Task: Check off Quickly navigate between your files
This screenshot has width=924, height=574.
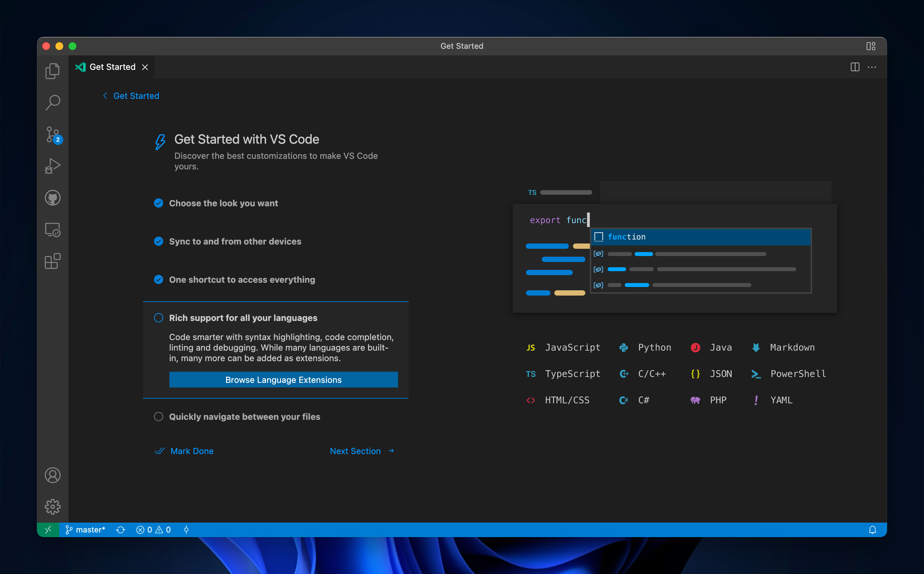Action: click(159, 416)
